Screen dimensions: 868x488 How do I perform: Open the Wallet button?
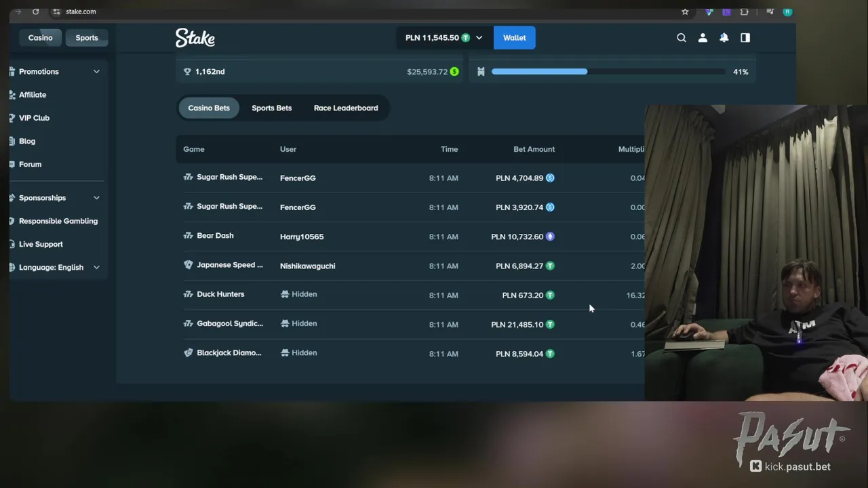(x=515, y=38)
